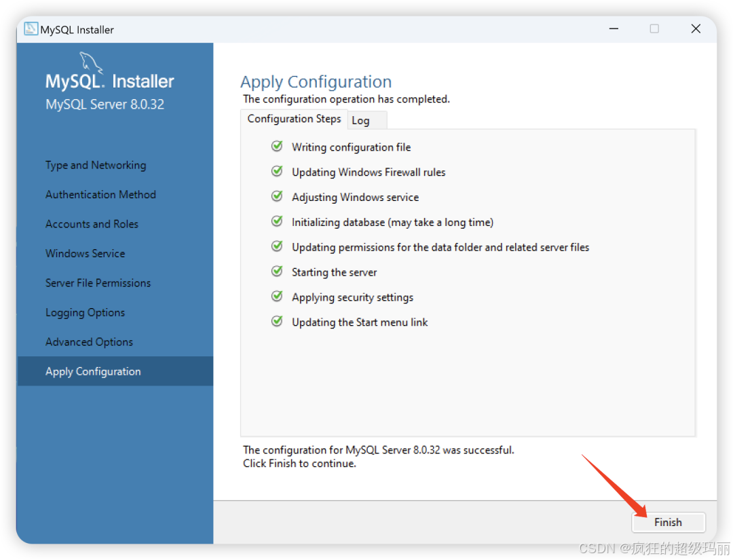Click the 'Starting the server' text
This screenshot has height=560, width=733.
pyautogui.click(x=334, y=272)
